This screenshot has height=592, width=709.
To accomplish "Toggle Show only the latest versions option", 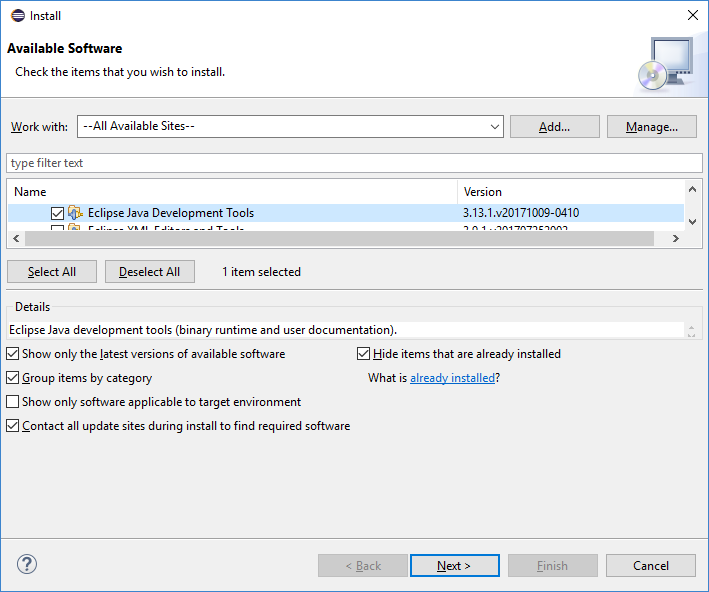I will coord(13,354).
